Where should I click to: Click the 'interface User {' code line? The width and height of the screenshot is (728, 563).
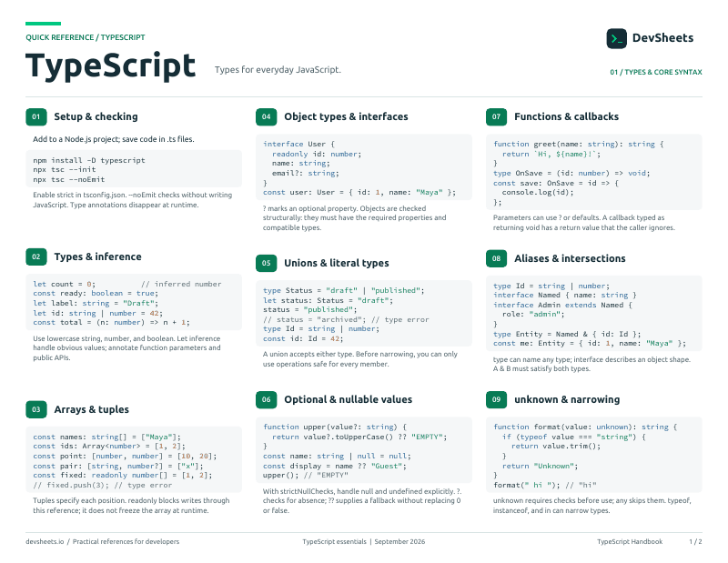pos(299,144)
